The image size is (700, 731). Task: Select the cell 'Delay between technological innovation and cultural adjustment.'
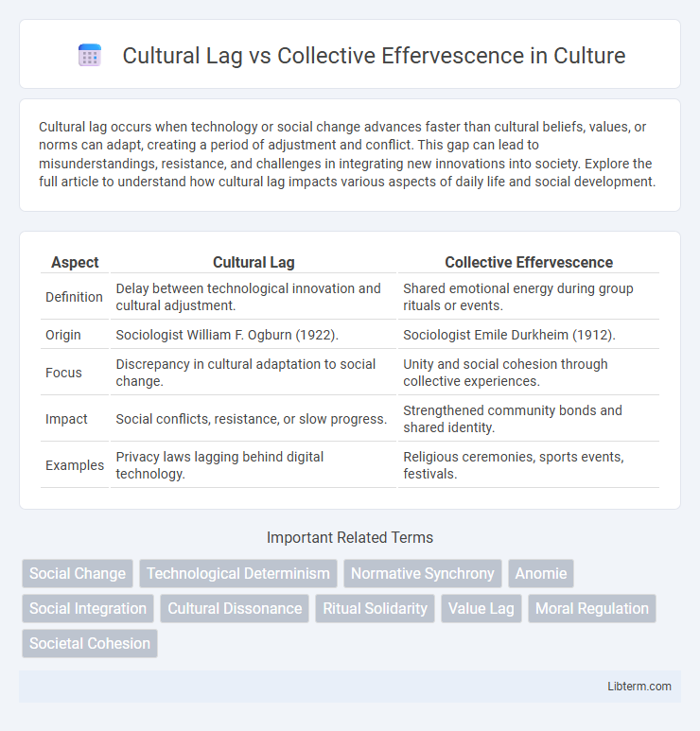(x=254, y=297)
